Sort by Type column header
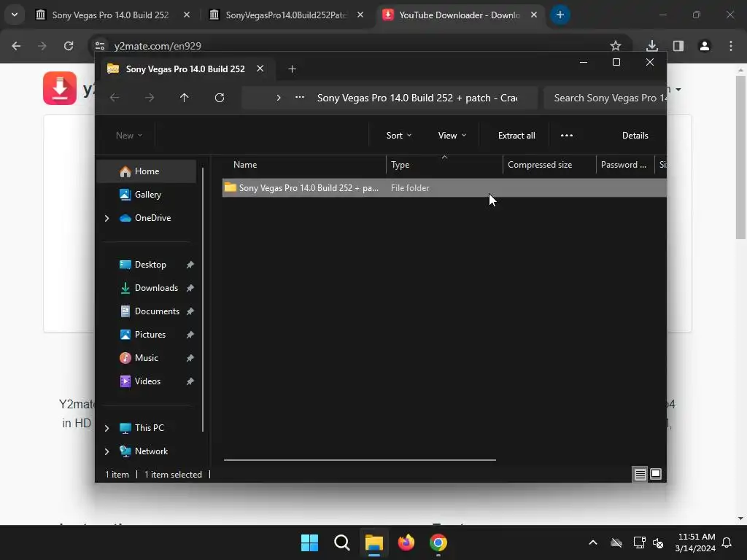 [444, 165]
